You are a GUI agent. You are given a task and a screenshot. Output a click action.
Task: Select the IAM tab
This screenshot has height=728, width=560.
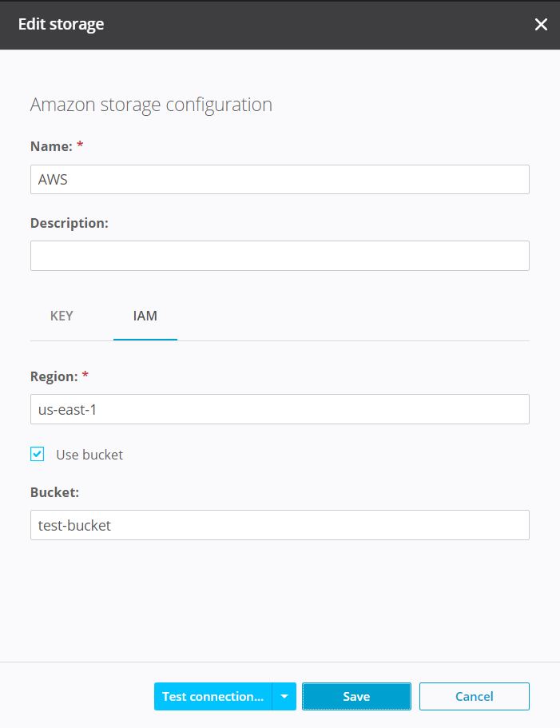pos(145,316)
